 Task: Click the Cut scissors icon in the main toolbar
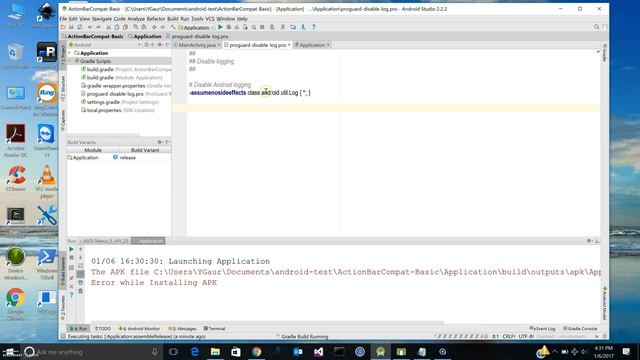[x=108, y=27]
